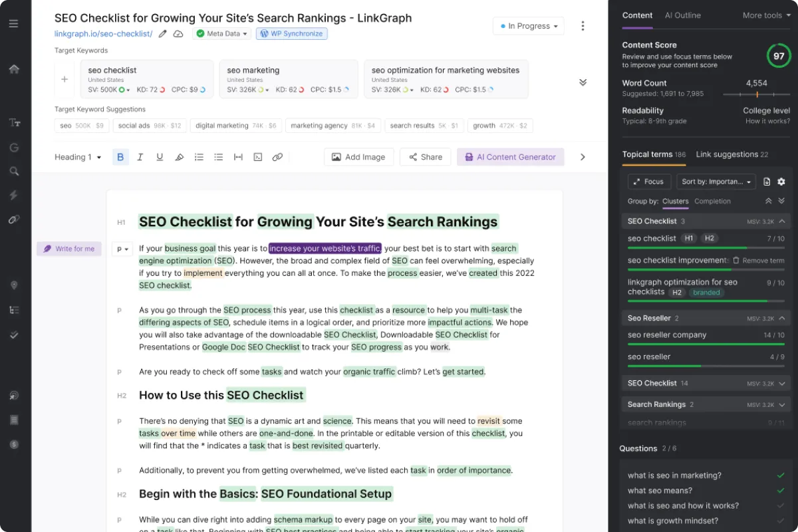This screenshot has height=532, width=798.
Task: Click the AI Content Generator button
Action: pyautogui.click(x=510, y=157)
